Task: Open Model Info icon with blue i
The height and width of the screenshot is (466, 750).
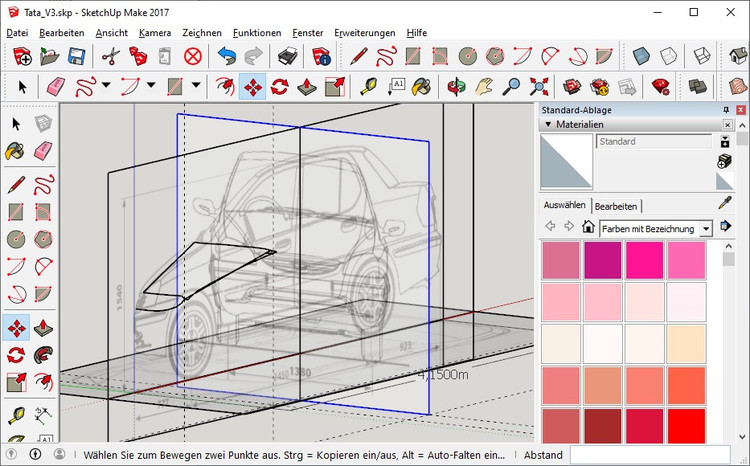Action: coord(322,56)
